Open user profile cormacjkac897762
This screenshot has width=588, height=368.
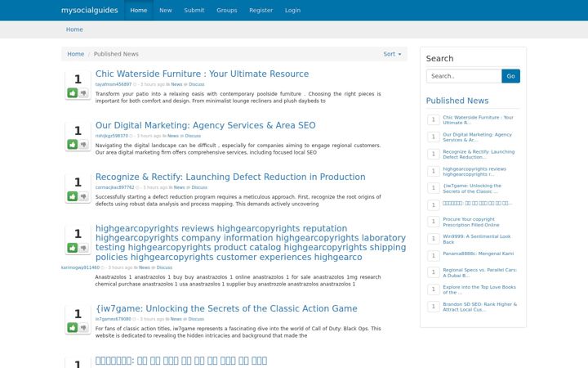point(114,187)
